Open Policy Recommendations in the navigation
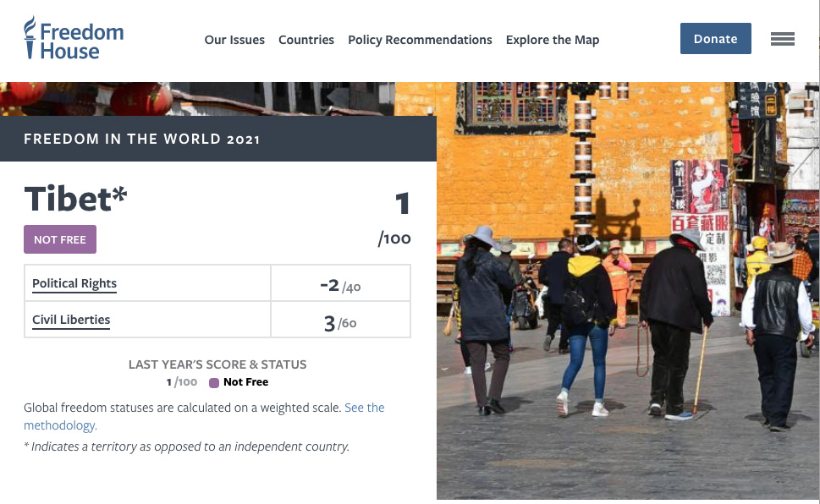This screenshot has width=820, height=504. tap(420, 40)
